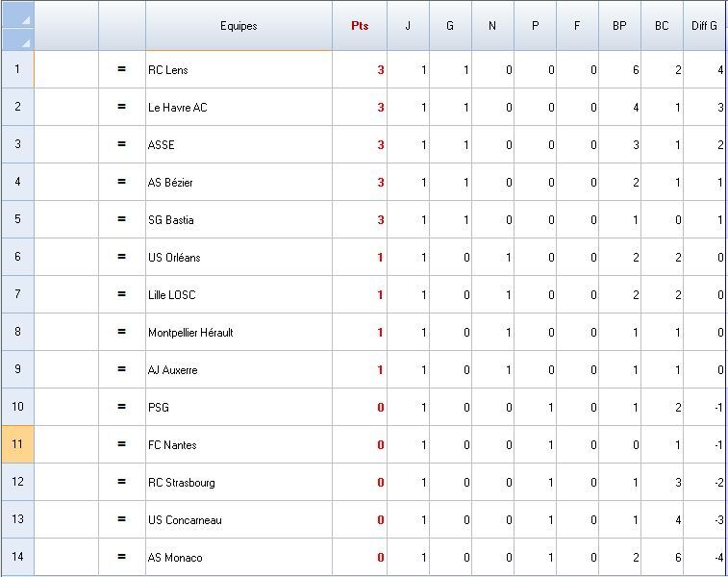Select highlighted row header 11

[x=17, y=444]
